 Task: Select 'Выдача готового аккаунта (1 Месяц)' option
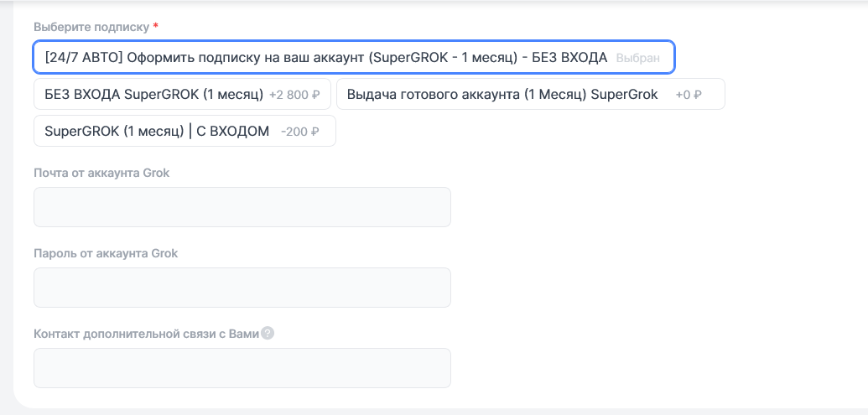click(x=530, y=95)
